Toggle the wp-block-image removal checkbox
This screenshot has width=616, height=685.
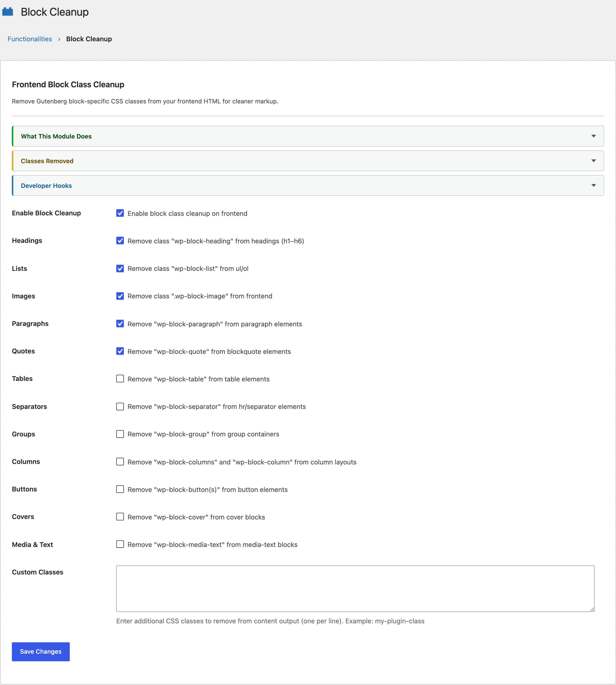click(x=120, y=296)
